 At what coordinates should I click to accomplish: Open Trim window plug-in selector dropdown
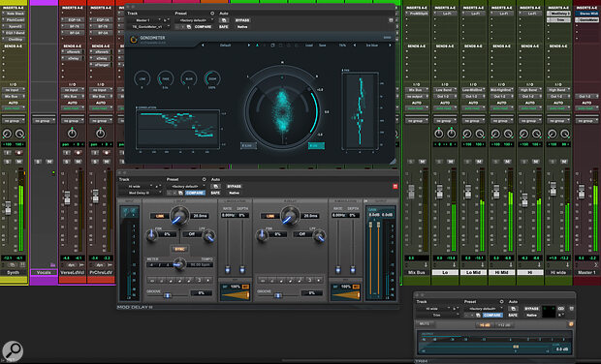coord(438,315)
